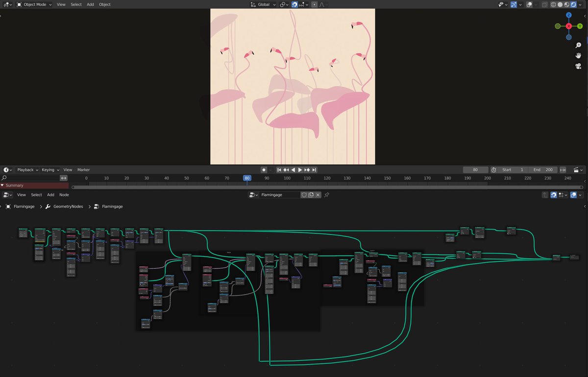The width and height of the screenshot is (588, 377).
Task: Unlink the Flamingage node group
Action: (318, 195)
